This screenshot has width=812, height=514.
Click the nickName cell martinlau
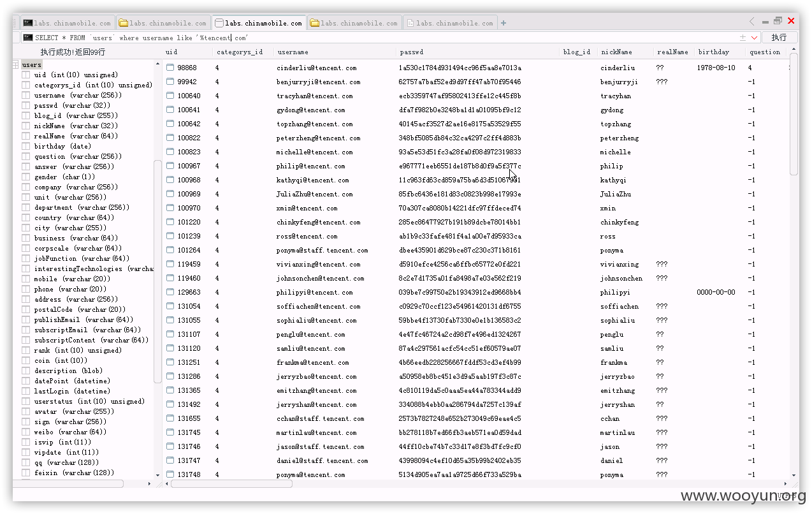coord(618,432)
